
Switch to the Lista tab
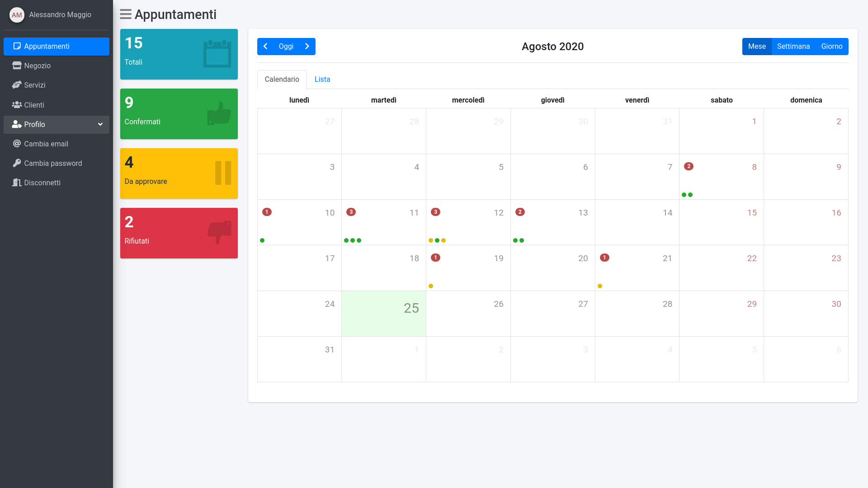click(322, 79)
